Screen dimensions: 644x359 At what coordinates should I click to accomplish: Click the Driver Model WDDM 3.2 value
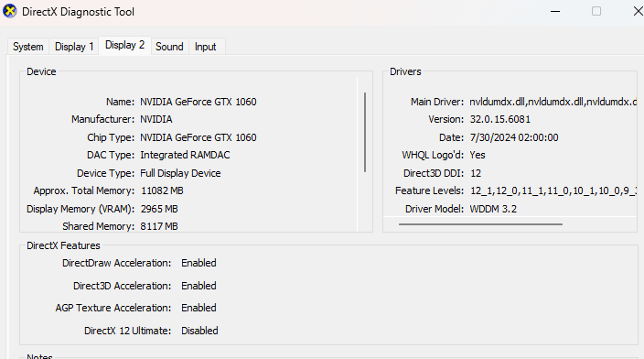click(493, 209)
